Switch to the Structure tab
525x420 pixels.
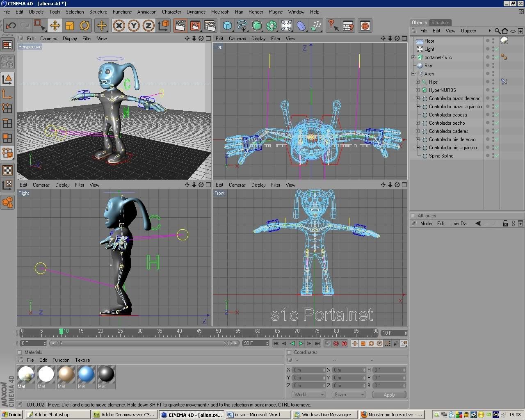440,23
